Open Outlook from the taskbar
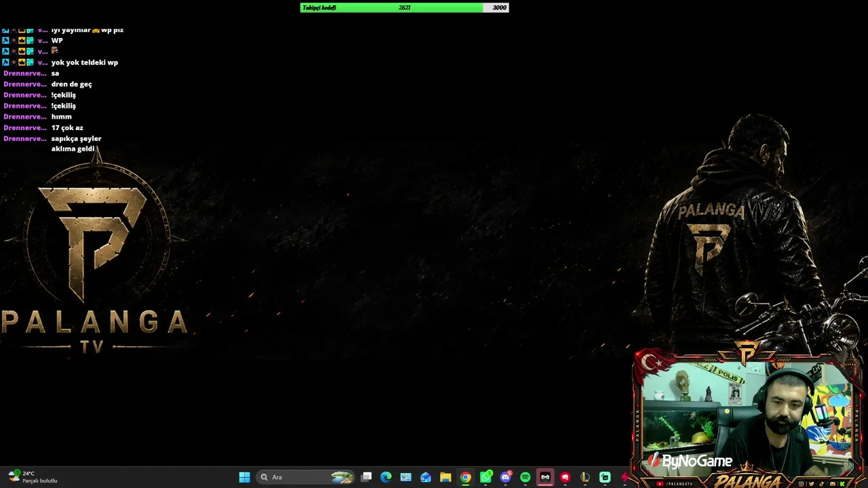 point(425,477)
